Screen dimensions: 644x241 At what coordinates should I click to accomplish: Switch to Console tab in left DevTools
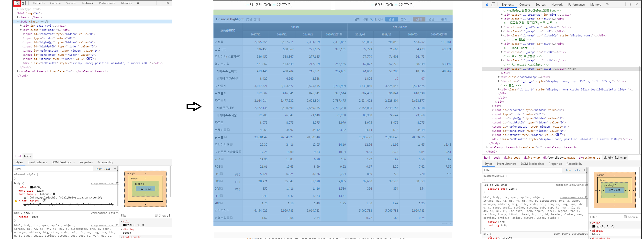(x=56, y=3)
